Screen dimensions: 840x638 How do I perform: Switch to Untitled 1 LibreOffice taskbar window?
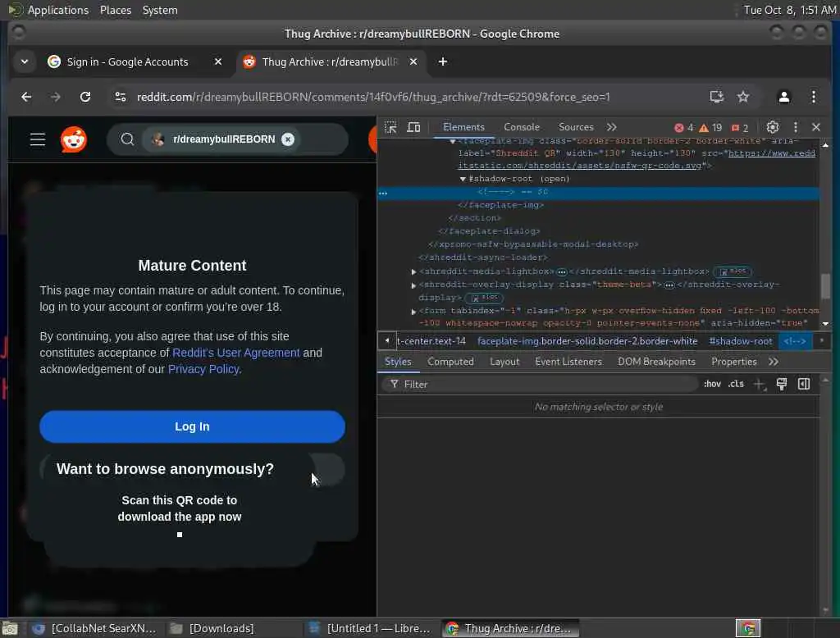[371, 628]
